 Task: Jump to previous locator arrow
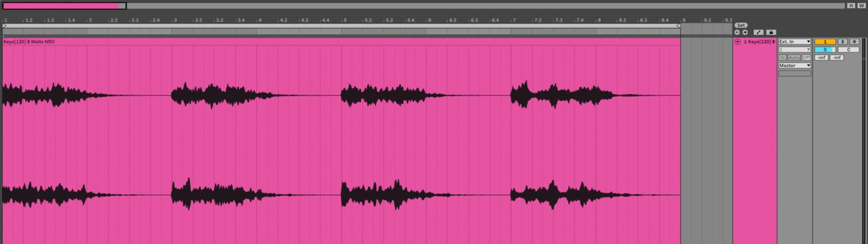pos(737,32)
